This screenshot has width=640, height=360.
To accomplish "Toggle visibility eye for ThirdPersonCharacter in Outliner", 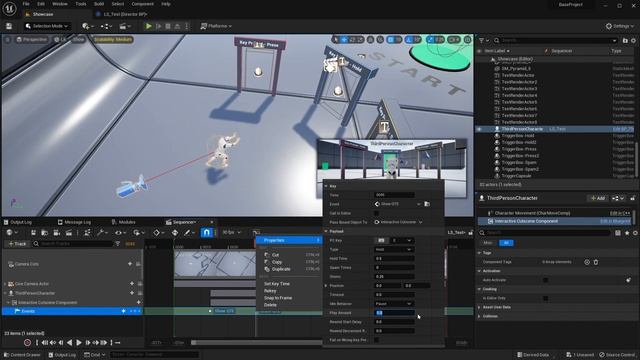I will tap(480, 129).
